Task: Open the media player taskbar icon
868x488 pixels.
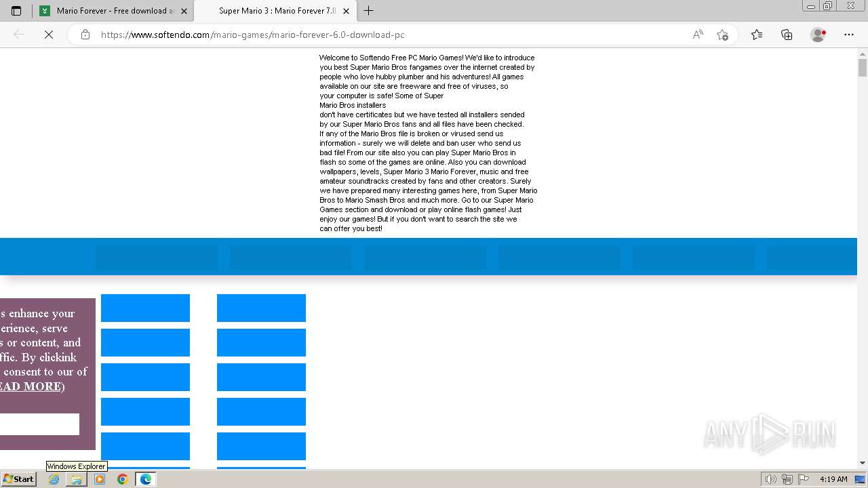Action: pyautogui.click(x=100, y=479)
